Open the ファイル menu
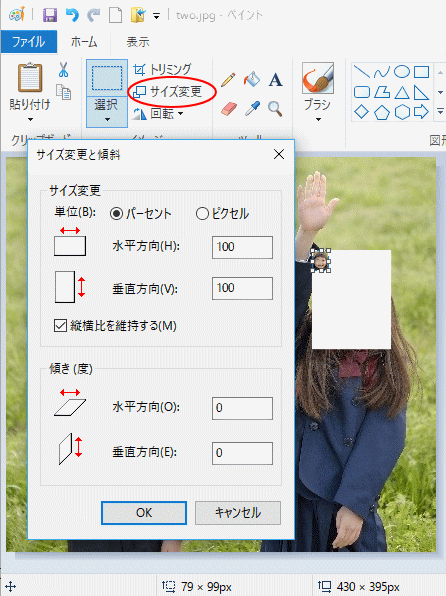 (29, 41)
